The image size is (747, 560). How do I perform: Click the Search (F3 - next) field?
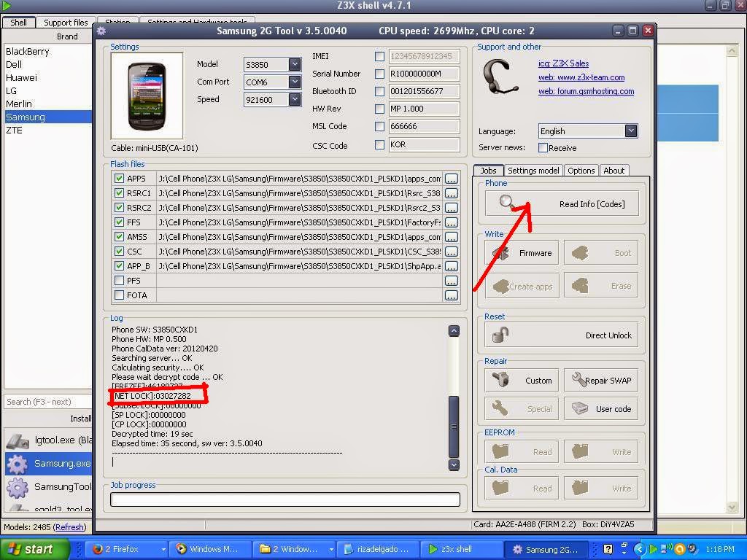[47, 402]
